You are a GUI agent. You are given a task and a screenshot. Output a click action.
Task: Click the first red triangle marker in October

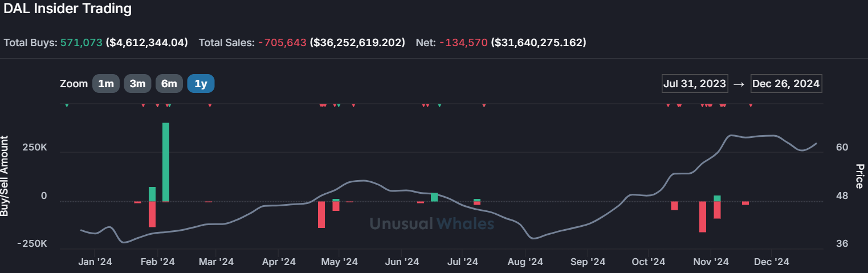point(668,105)
